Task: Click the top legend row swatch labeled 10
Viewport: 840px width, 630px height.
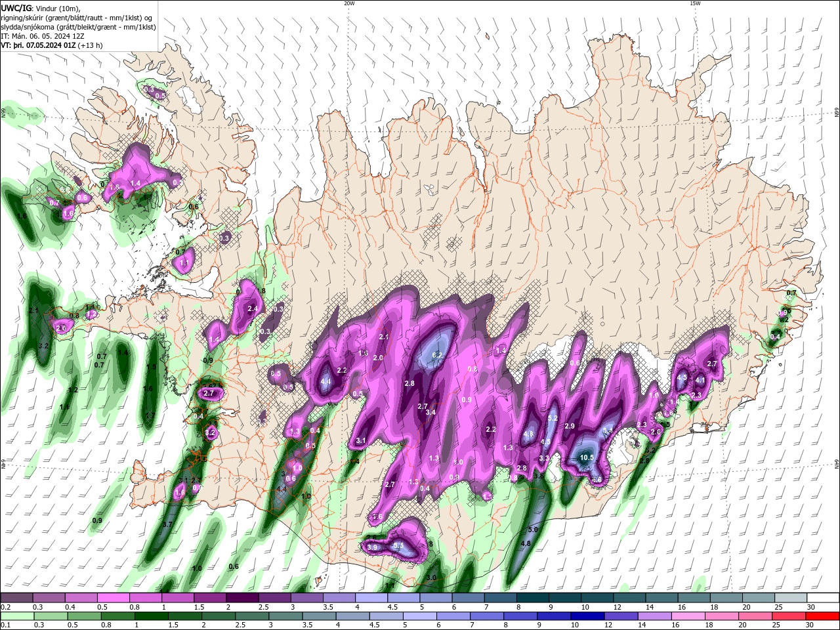Action: [x=597, y=598]
